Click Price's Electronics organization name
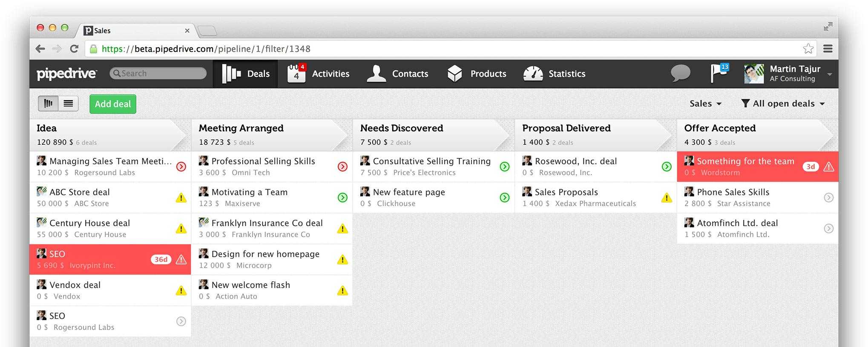 [x=424, y=172]
